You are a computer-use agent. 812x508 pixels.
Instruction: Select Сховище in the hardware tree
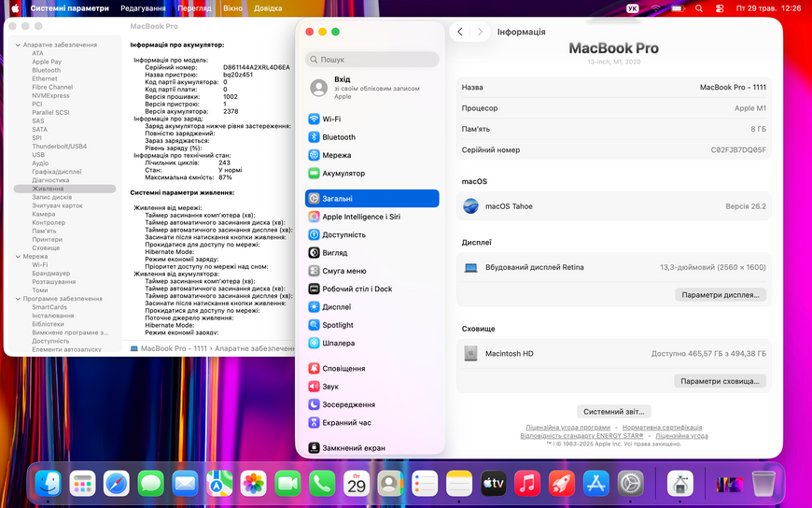(x=46, y=247)
